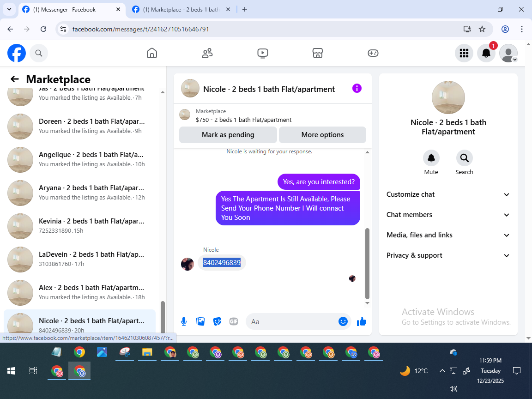Open Aryana's conversation
The height and width of the screenshot is (399, 532).
80,193
